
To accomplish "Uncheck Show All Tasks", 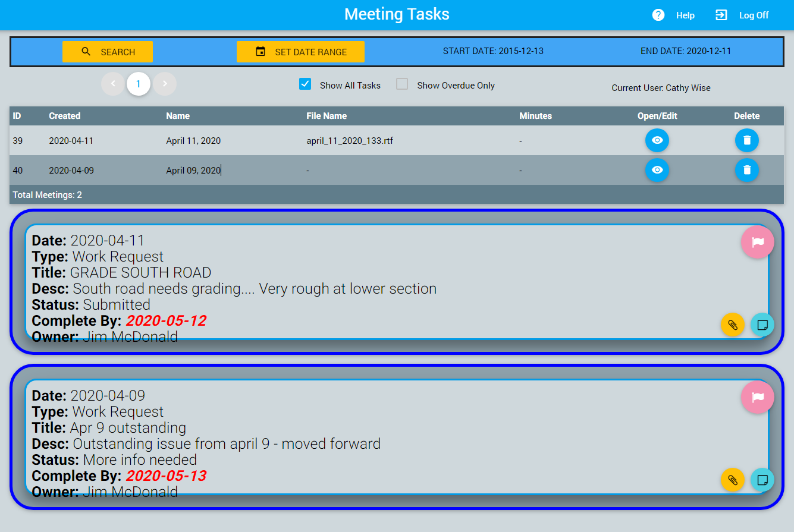I will point(305,84).
